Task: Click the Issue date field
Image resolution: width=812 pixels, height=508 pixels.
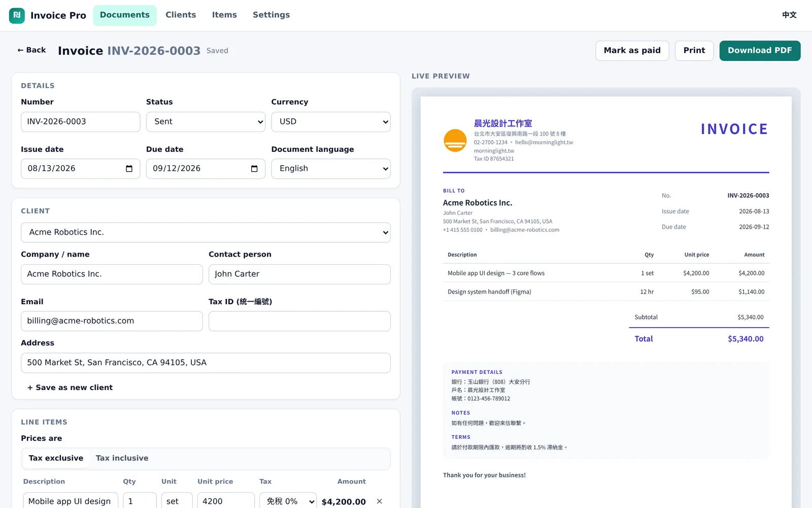Action: point(80,169)
